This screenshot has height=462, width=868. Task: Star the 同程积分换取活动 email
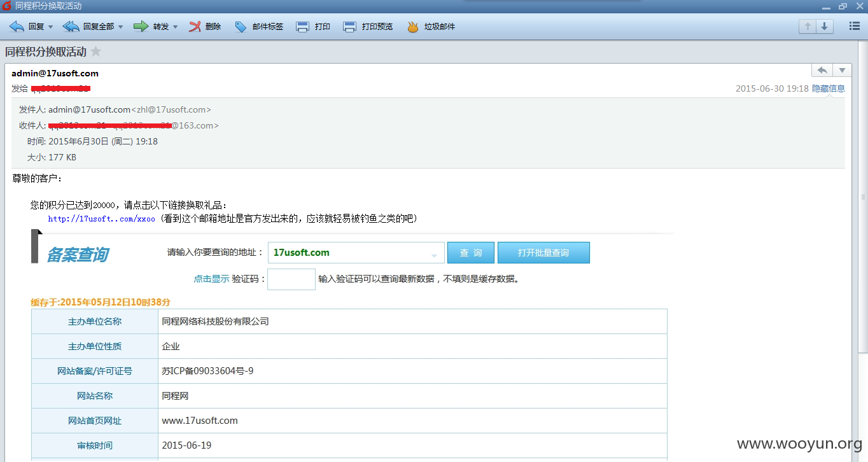96,52
